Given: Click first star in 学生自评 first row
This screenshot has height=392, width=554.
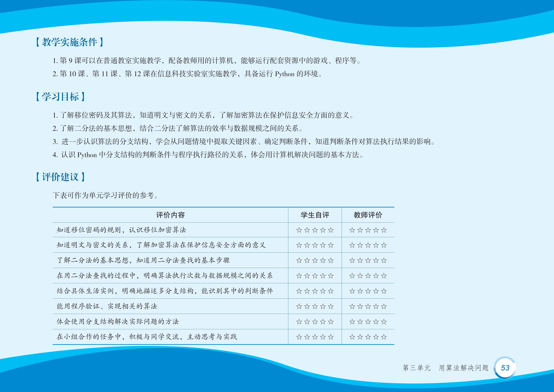Looking at the screenshot, I should 299,230.
